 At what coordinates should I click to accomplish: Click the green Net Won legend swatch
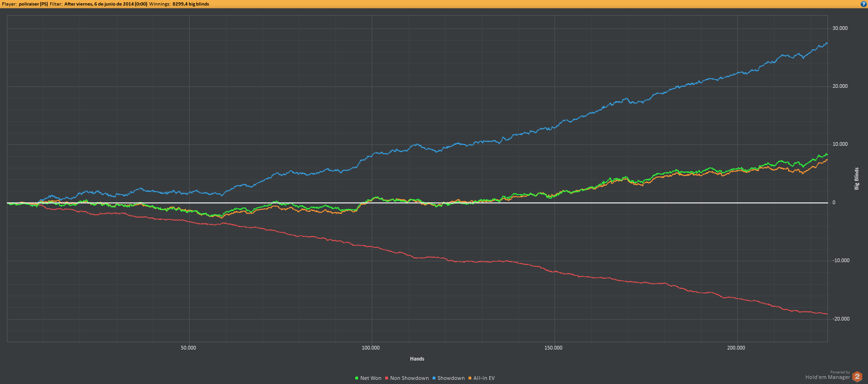357,378
